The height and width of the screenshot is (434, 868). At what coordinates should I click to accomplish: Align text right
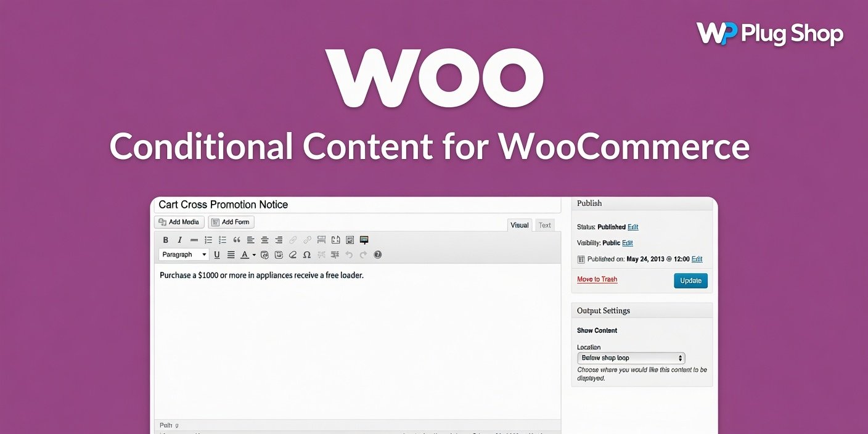click(279, 240)
